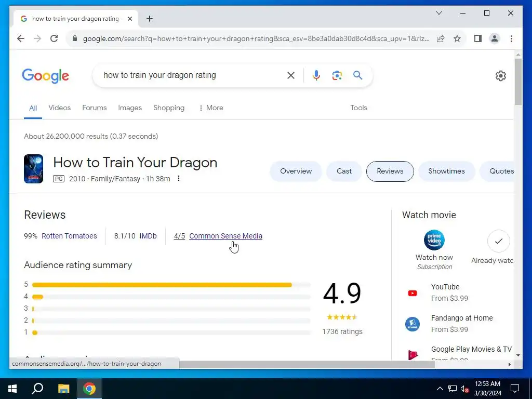Click the forward navigation arrow

coord(37,38)
